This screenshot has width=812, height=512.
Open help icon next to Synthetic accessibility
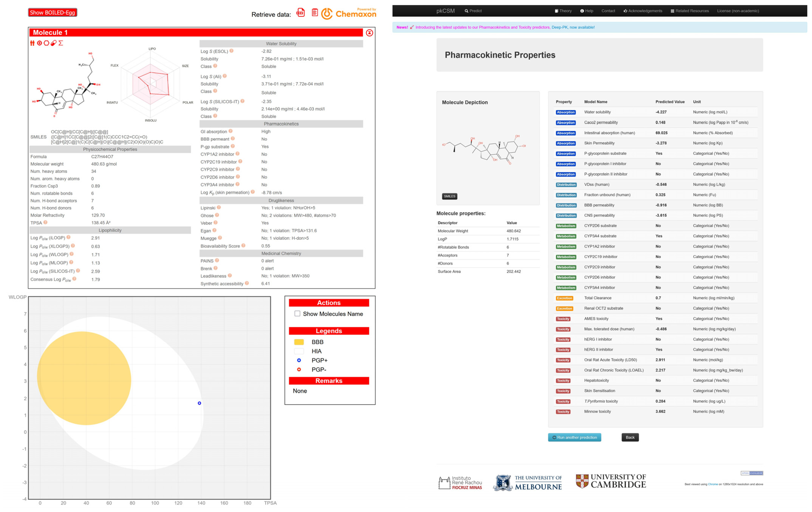[x=247, y=283]
